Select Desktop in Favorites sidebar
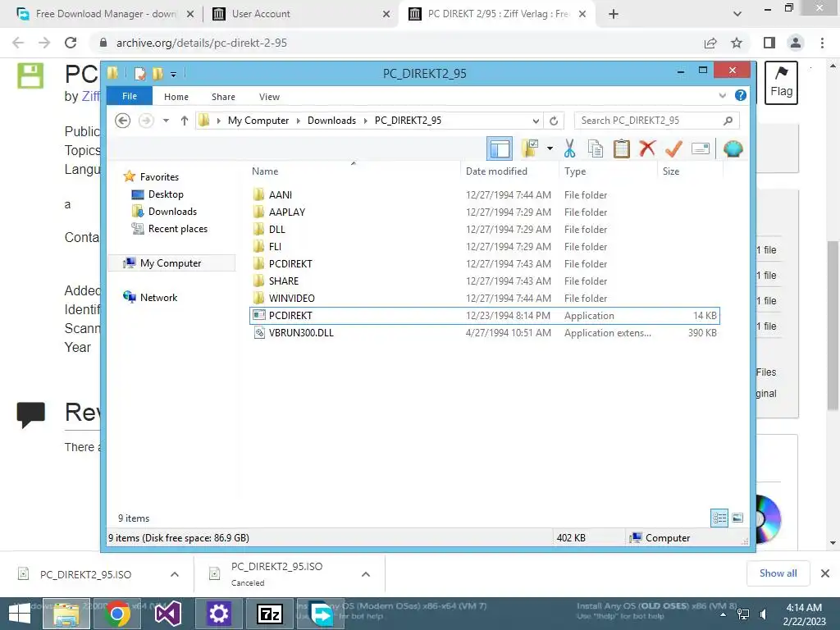Screen dimensions: 840x630 click(x=166, y=194)
